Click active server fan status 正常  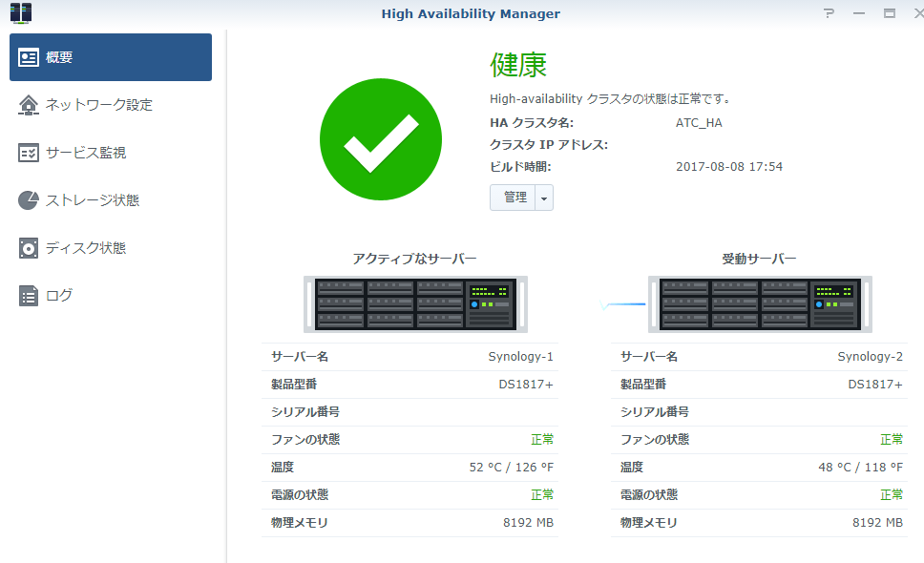pyautogui.click(x=542, y=439)
